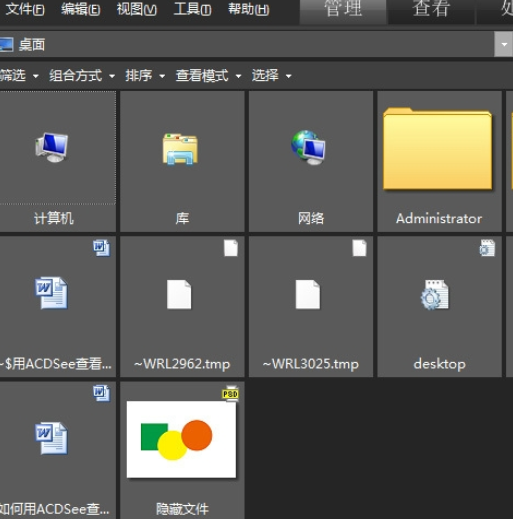Select the ~$用ACDSee查看 Word document icon

pos(51,293)
